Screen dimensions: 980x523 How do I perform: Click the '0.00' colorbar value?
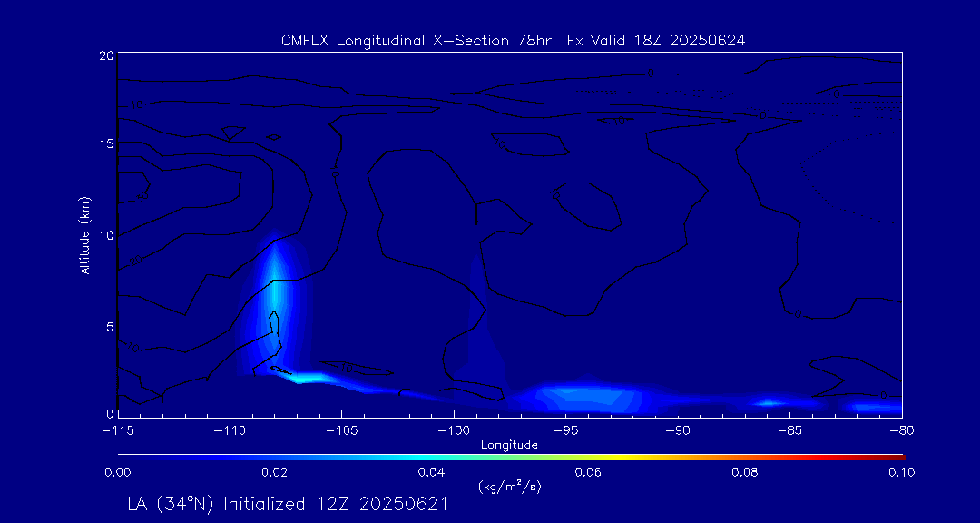(x=117, y=472)
